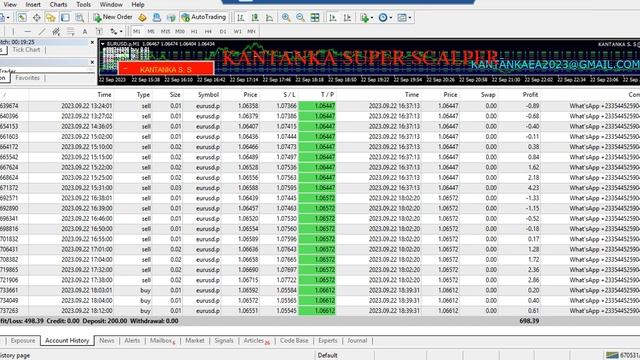Switch chart to line chart icon

(x=269, y=17)
